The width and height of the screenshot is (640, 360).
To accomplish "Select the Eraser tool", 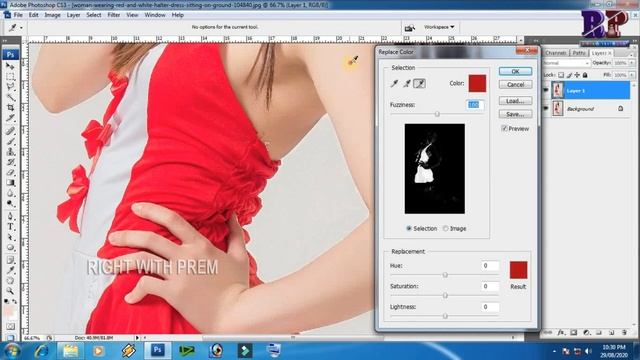I will click(x=11, y=173).
